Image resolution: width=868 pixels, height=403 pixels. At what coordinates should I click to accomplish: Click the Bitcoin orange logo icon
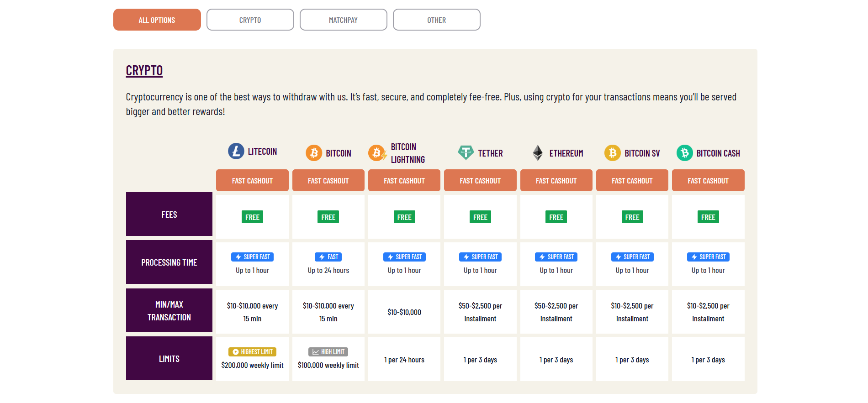tap(314, 153)
